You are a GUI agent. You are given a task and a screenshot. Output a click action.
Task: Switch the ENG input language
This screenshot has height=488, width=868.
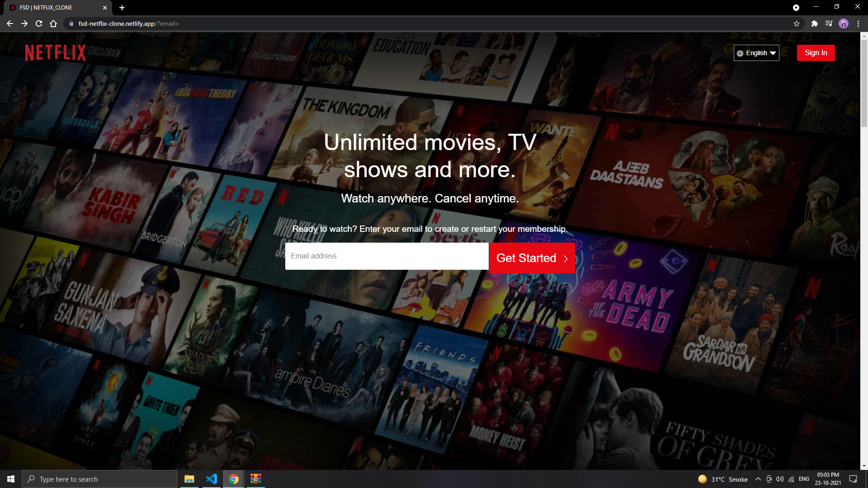[804, 479]
